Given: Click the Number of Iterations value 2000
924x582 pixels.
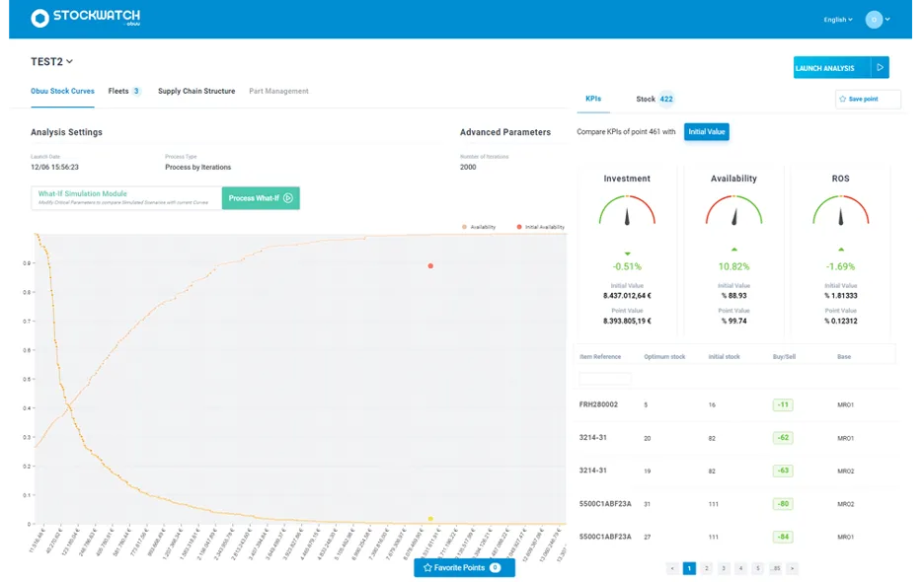Looking at the screenshot, I should coord(468,168).
